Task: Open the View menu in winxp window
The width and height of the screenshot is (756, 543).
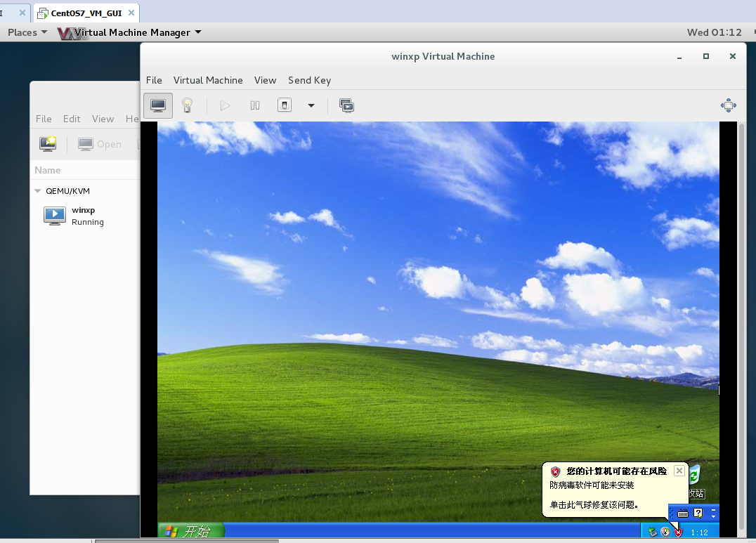Action: [265, 80]
